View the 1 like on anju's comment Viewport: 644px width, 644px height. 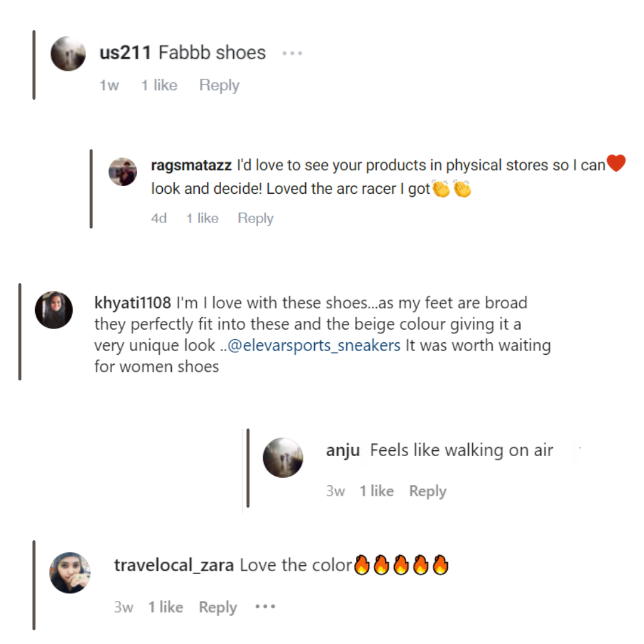tap(376, 491)
